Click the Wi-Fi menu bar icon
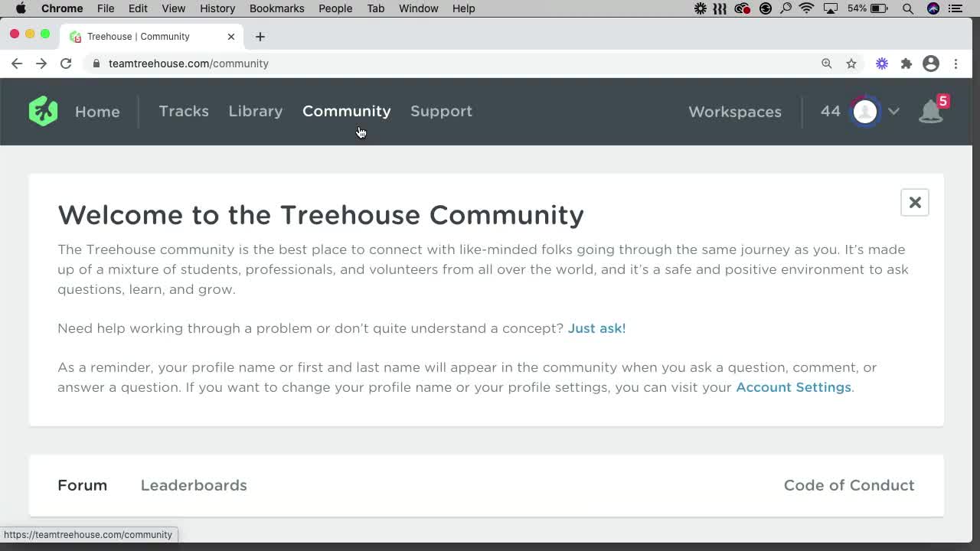The image size is (980, 551). click(x=806, y=8)
